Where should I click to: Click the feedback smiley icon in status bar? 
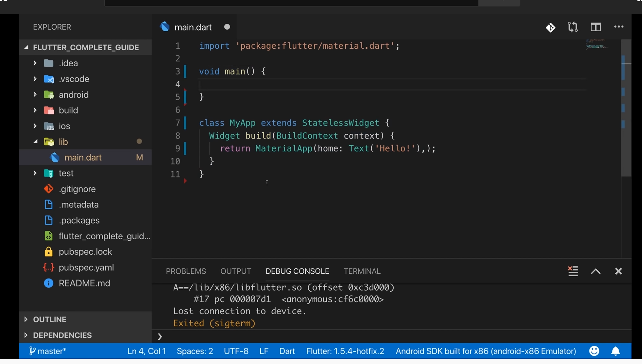tap(594, 351)
